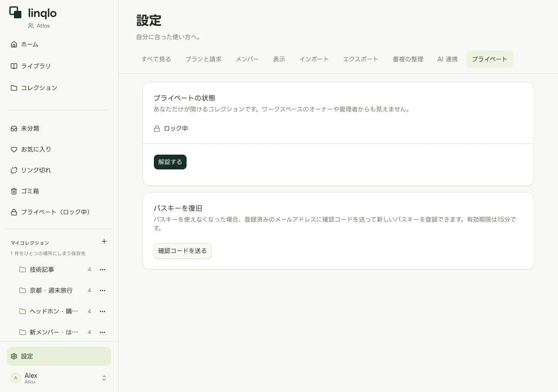This screenshot has width=558, height=392.
Task: Click the 解錠する button
Action: click(x=170, y=162)
